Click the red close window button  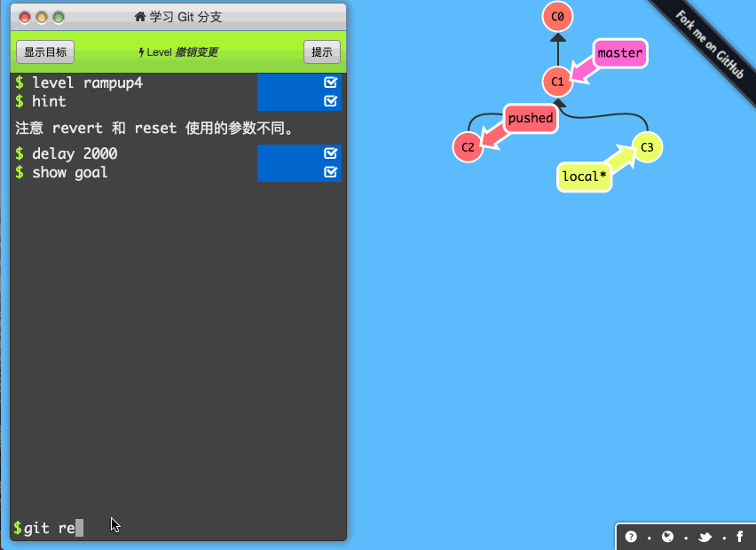[25, 18]
